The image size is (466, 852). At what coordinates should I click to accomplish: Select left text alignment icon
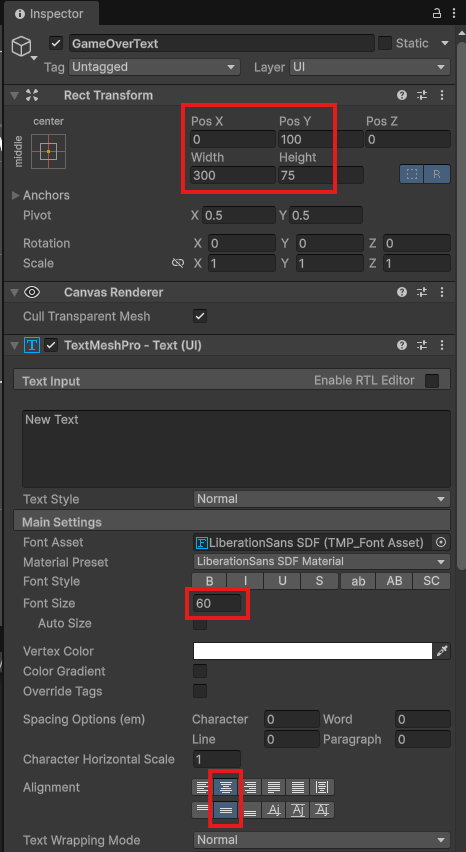point(202,787)
